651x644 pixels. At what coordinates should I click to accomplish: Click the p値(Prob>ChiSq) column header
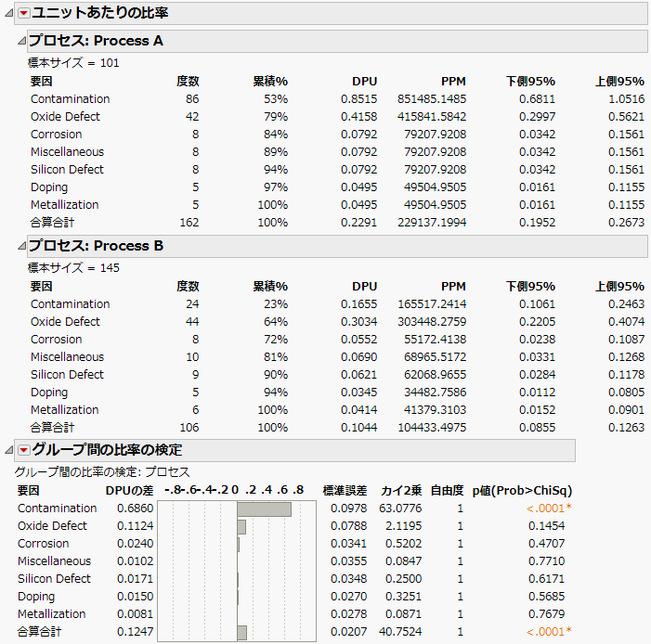click(x=522, y=491)
